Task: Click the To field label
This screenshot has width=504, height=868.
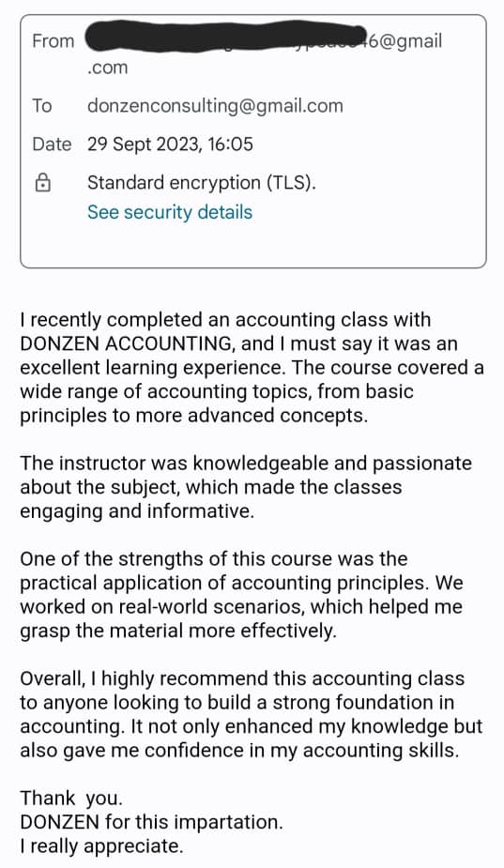Action: click(42, 106)
